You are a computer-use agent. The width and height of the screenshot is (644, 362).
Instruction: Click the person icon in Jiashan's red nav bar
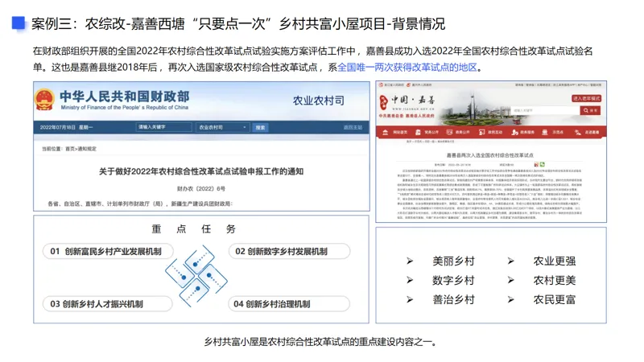(x=514, y=132)
